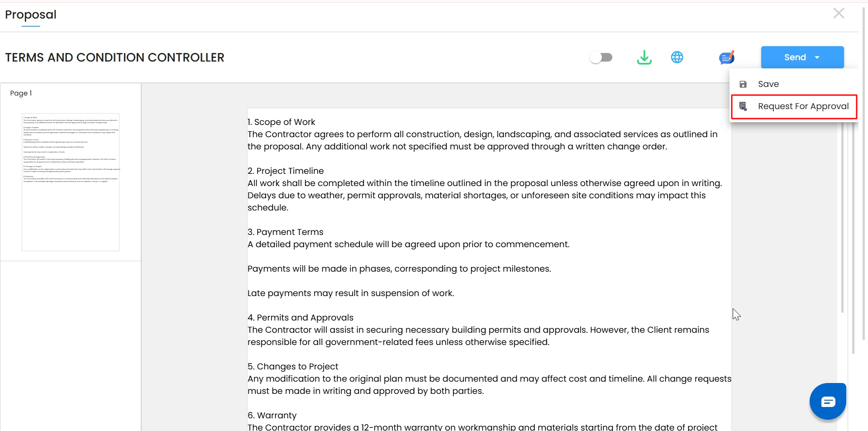This screenshot has width=868, height=431.
Task: Place cursor on "3. Payment Terms" heading
Action: pos(286,232)
